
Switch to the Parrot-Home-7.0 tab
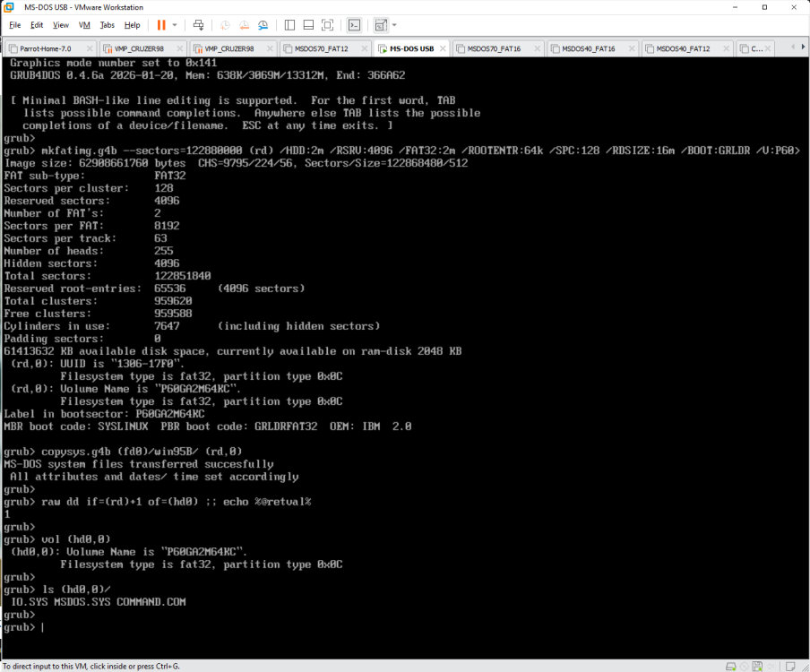coord(46,48)
